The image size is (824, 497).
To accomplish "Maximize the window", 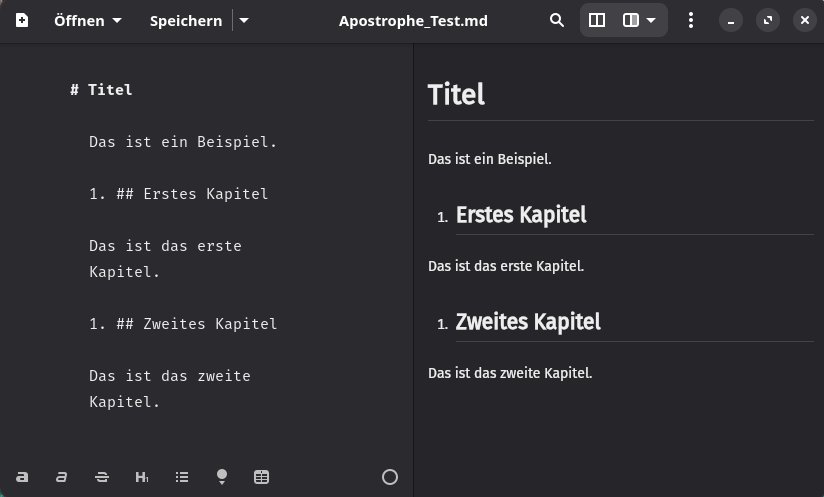I will 768,20.
